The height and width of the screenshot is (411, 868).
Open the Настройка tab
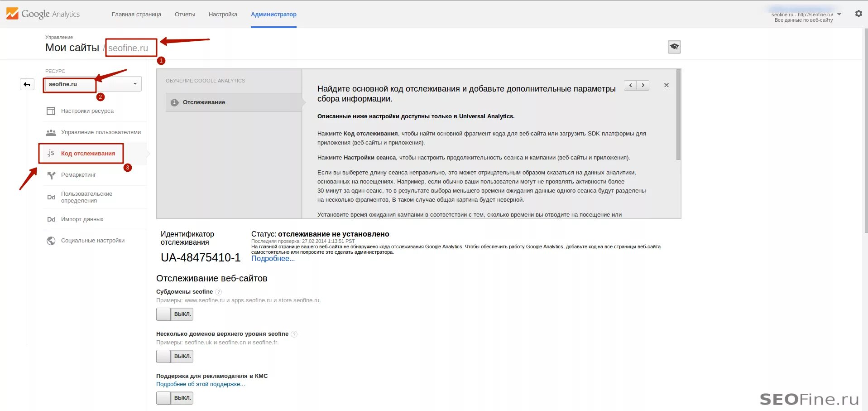click(x=223, y=15)
